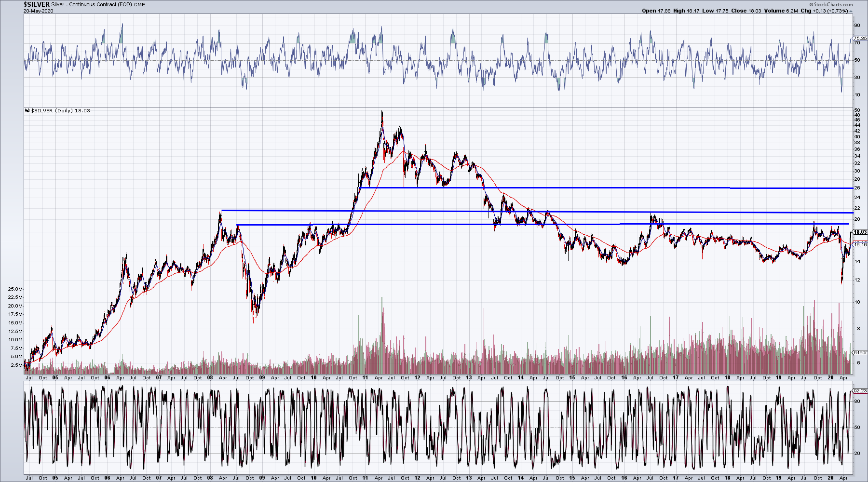Viewport: 868px width, 482px height.
Task: Click the green up-arrow next to Chg percentage
Action: (850, 11)
